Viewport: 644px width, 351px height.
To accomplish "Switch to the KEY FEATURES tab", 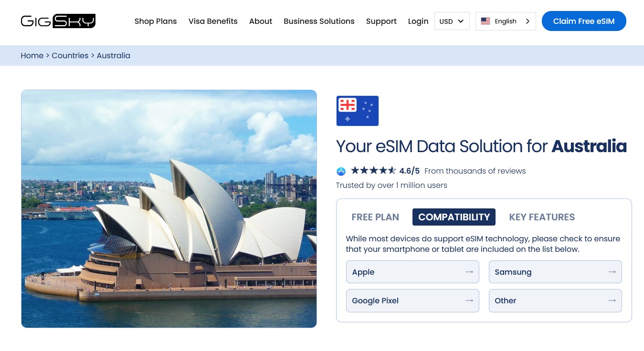I will (542, 217).
